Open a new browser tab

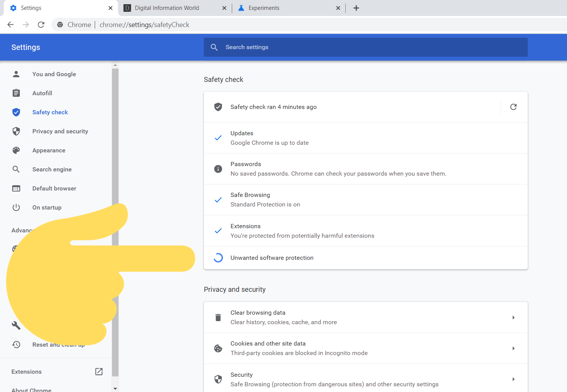356,8
